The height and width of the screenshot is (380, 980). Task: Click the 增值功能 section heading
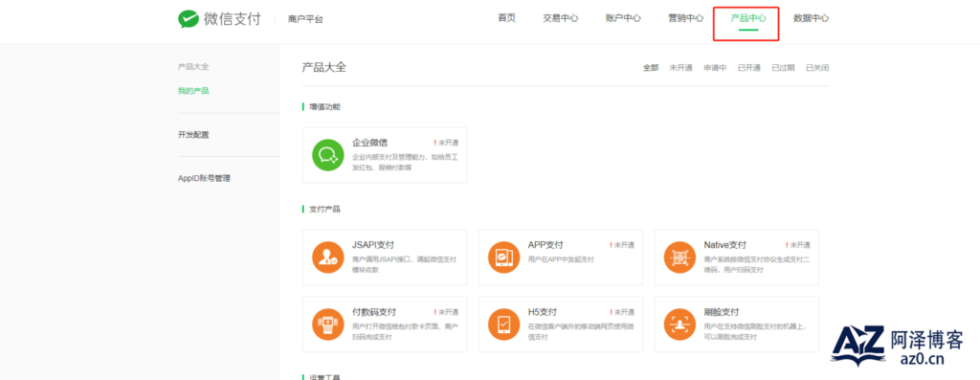pyautogui.click(x=325, y=107)
